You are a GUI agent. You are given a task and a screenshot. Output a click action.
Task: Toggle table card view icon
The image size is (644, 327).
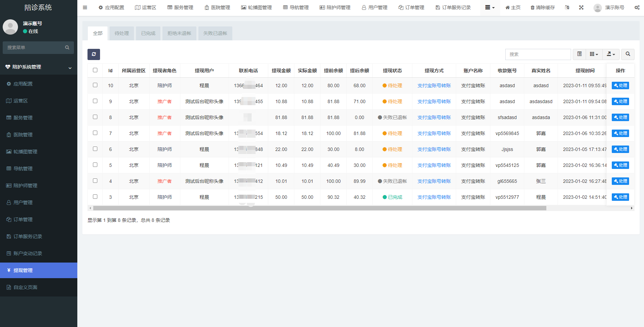(x=580, y=54)
